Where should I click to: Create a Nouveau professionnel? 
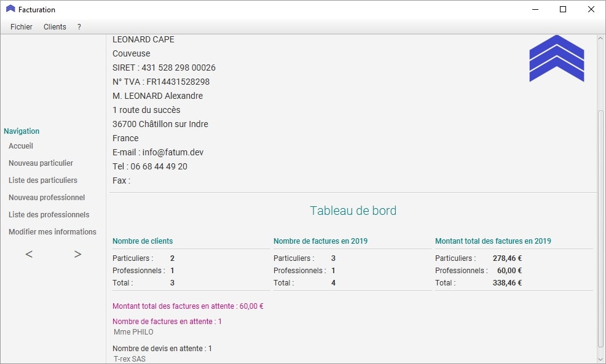click(x=47, y=198)
